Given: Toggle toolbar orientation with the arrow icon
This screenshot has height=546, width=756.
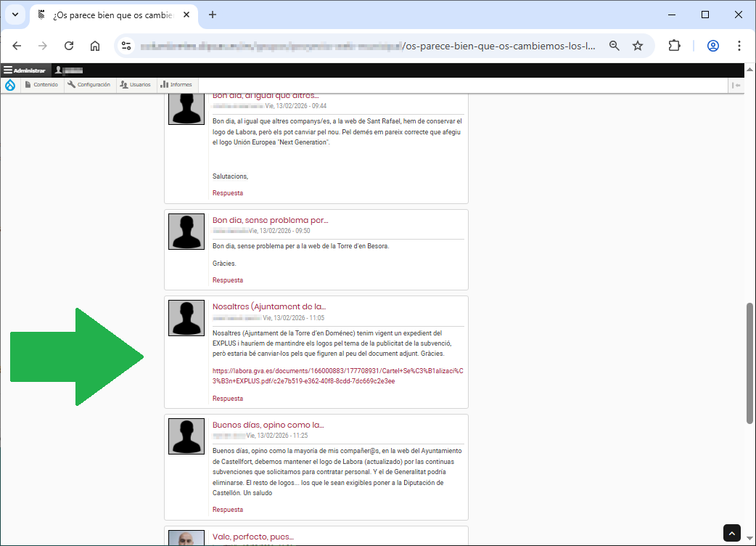Looking at the screenshot, I should [736, 84].
